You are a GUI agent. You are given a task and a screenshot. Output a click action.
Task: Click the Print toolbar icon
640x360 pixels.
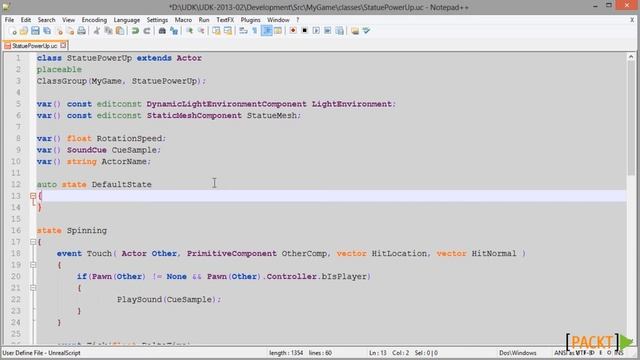[x=82, y=31]
